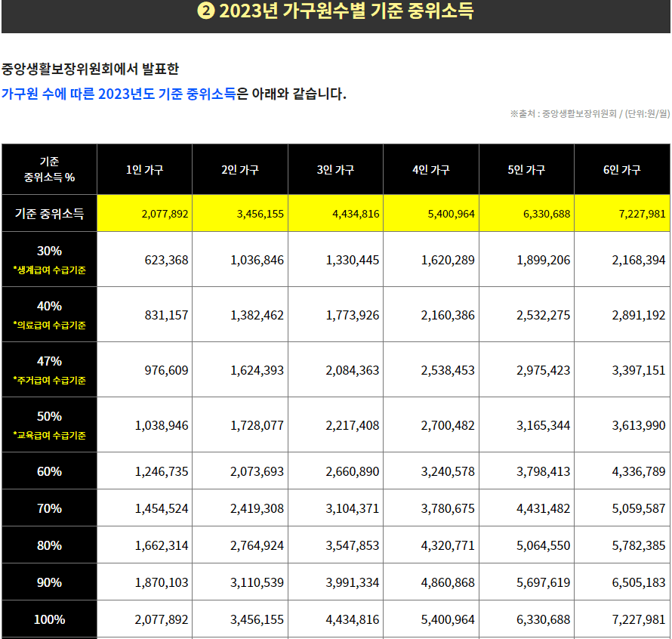Click the 4인 가구 column header
The height and width of the screenshot is (639, 672).
pyautogui.click(x=430, y=169)
